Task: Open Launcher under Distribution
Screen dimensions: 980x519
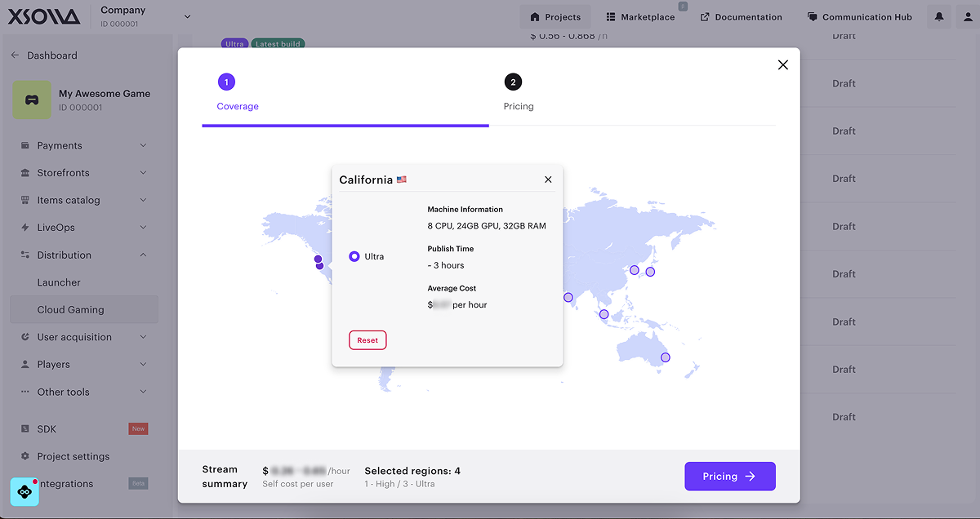Action: [x=59, y=282]
